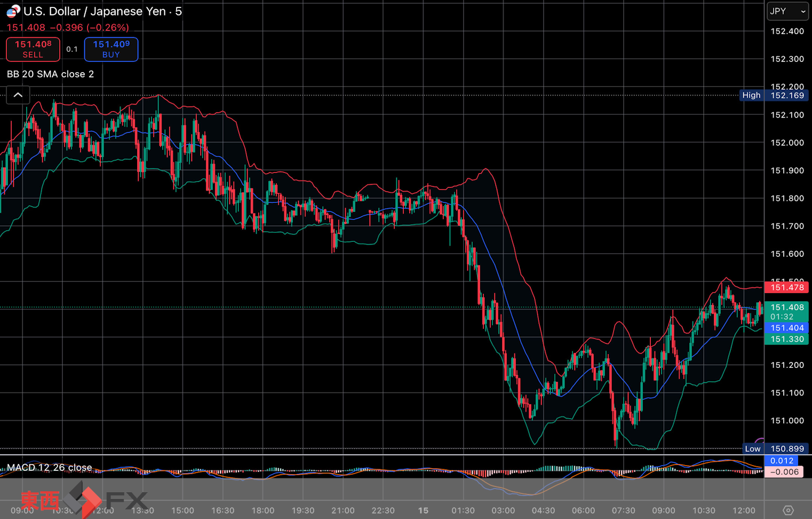Select the MACD 12 26 close indicator

click(50, 468)
